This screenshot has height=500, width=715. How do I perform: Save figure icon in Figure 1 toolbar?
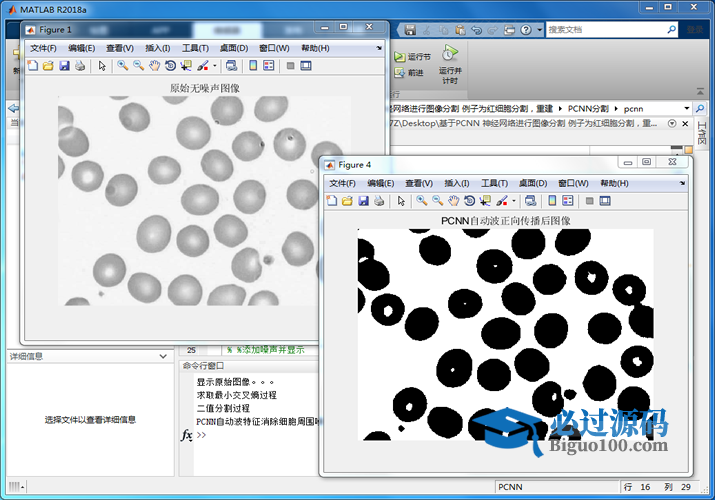pyautogui.click(x=64, y=66)
